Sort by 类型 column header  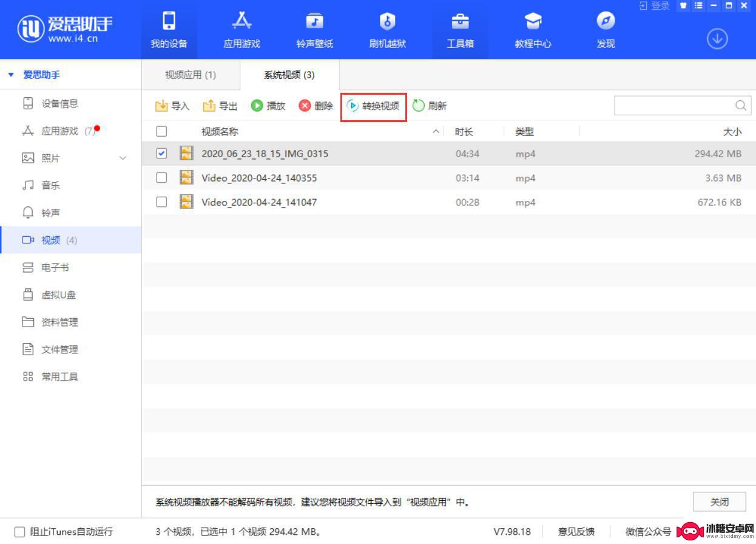(525, 131)
